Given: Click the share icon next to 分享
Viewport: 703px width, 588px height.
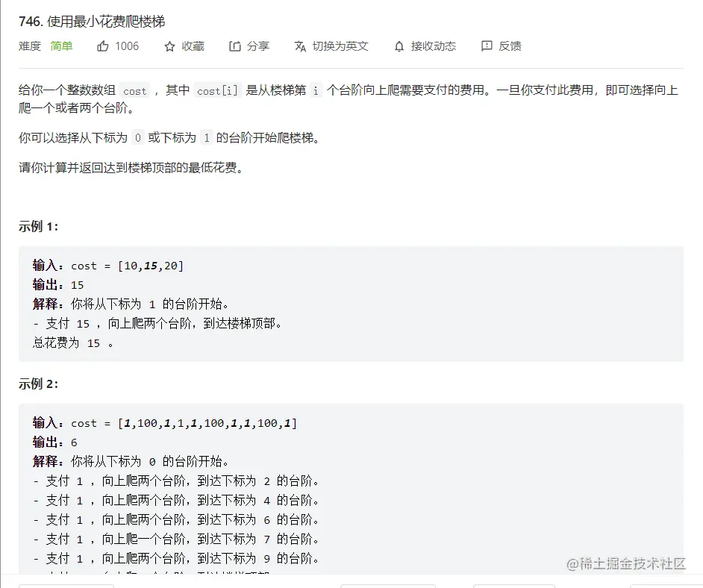Looking at the screenshot, I should pyautogui.click(x=234, y=46).
